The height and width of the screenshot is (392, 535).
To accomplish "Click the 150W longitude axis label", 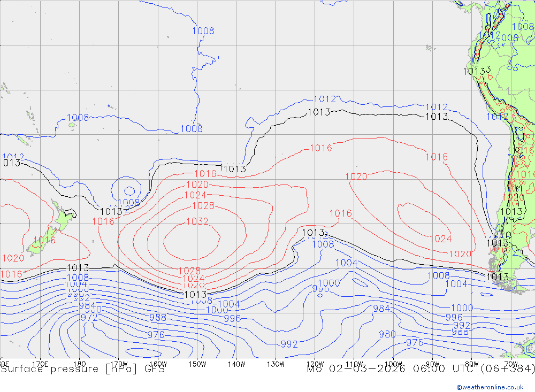I will click(197, 364).
